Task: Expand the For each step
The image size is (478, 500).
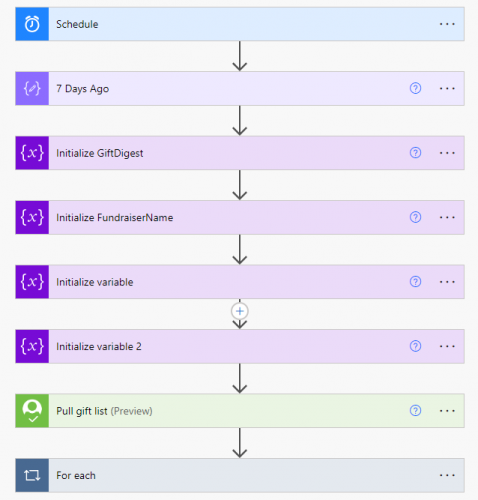Action: point(240,475)
